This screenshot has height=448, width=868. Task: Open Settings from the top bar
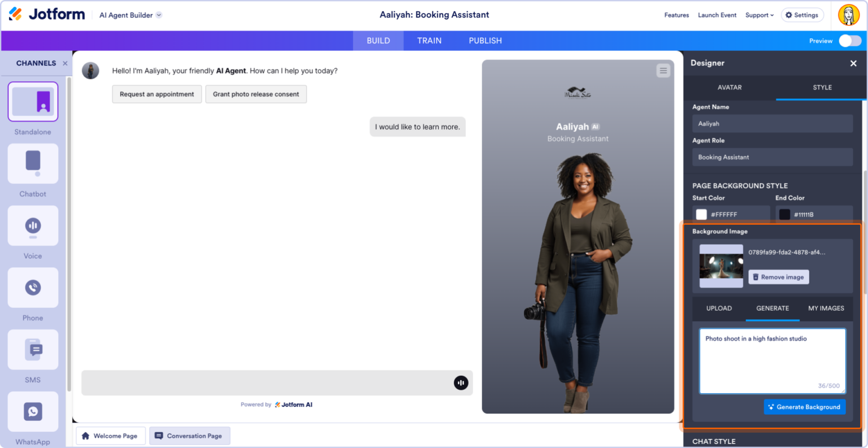802,15
